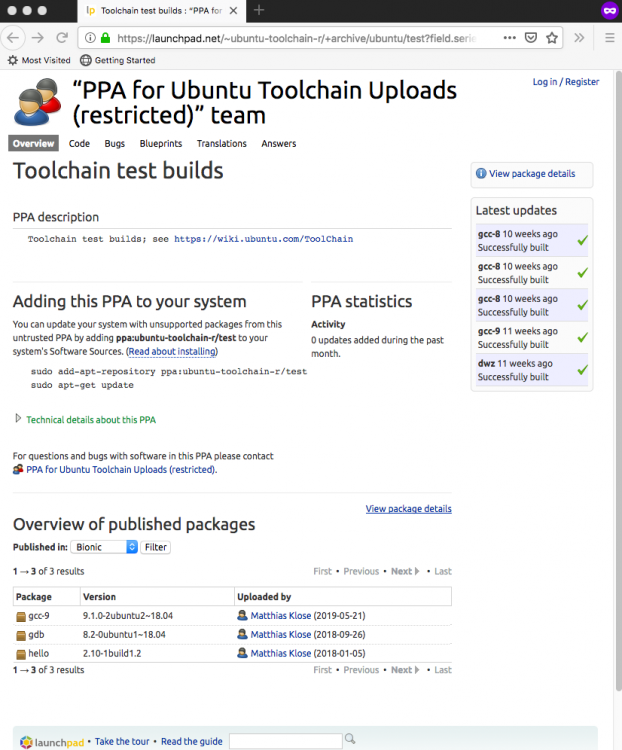Click the green padlock security icon
622x750 pixels.
click(x=106, y=38)
